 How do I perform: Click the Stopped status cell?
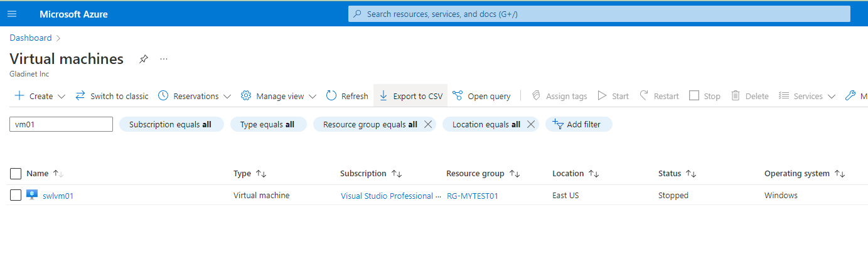click(x=673, y=195)
